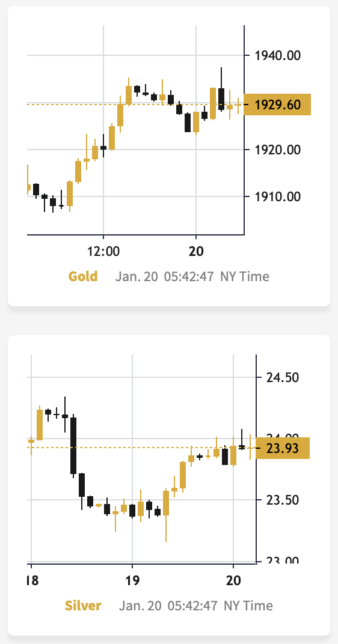Click the 20 date label on gold chart
This screenshot has width=338, height=644.
[x=196, y=251]
